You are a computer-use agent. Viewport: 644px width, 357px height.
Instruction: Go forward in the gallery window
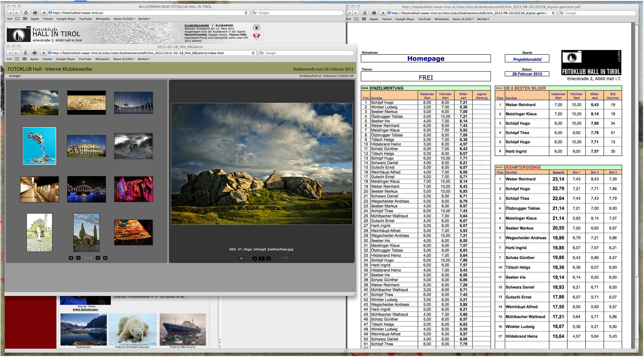coord(16,53)
